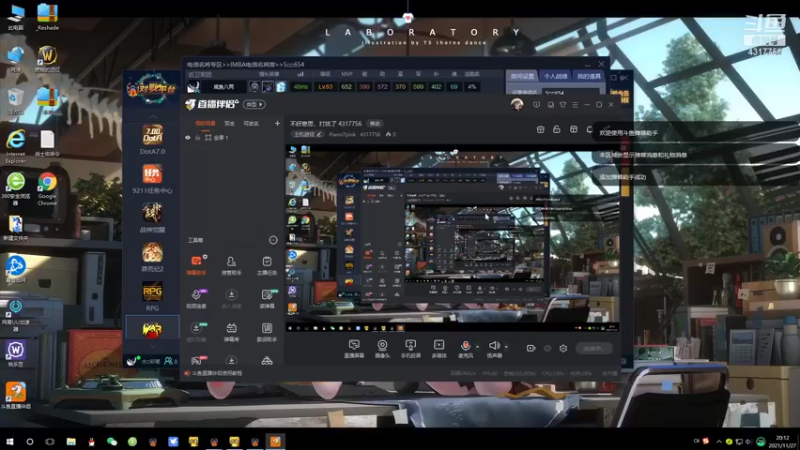Open the Windows Start menu
Viewport: 800px width, 450px height.
coord(9,441)
